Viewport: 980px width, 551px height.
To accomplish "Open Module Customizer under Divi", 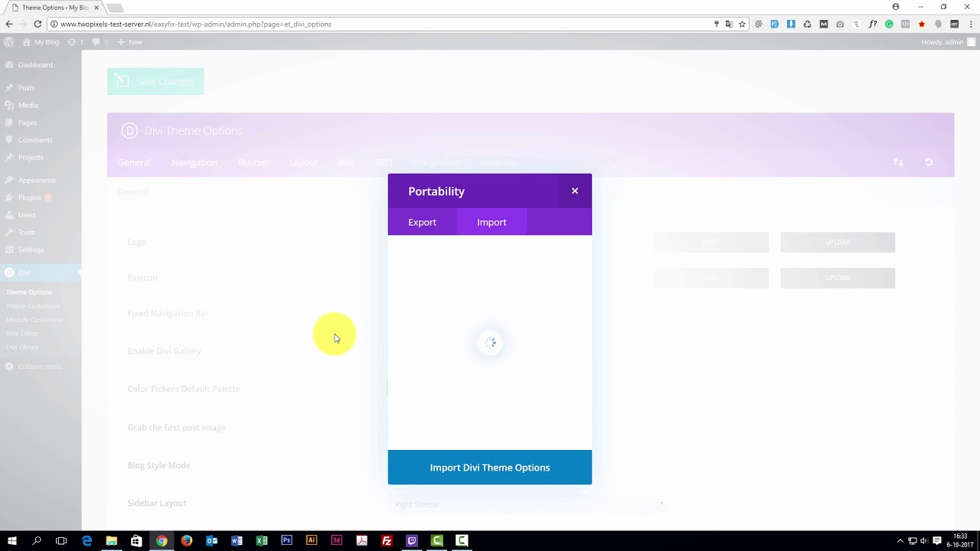I will [34, 320].
